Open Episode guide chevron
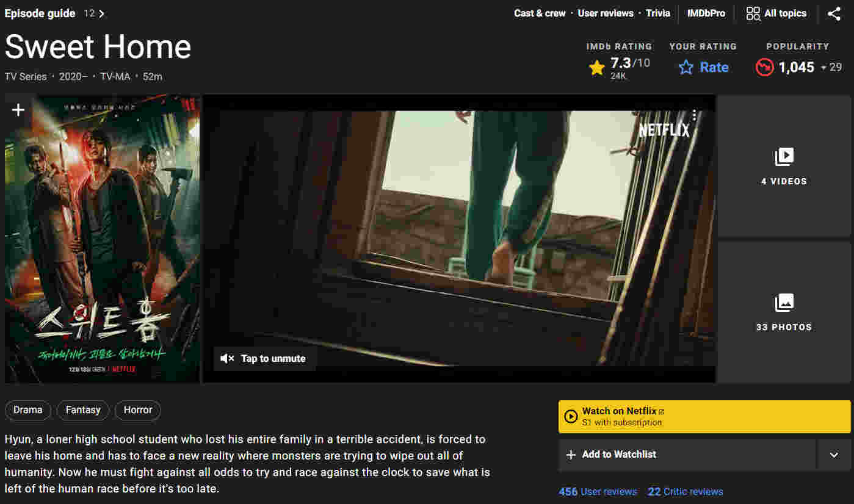Image resolution: width=854 pixels, height=504 pixels. [x=101, y=13]
